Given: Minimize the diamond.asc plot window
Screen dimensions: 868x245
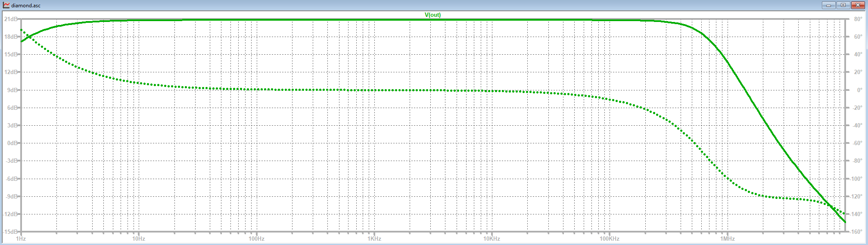Looking at the screenshot, I should [828, 5].
